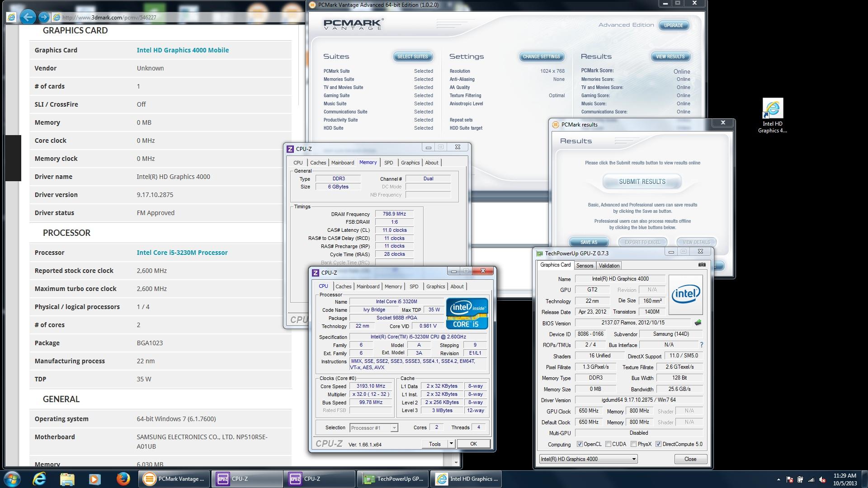Open Mainboard tab in front CPU-Z window
The width and height of the screenshot is (868, 488).
368,286
